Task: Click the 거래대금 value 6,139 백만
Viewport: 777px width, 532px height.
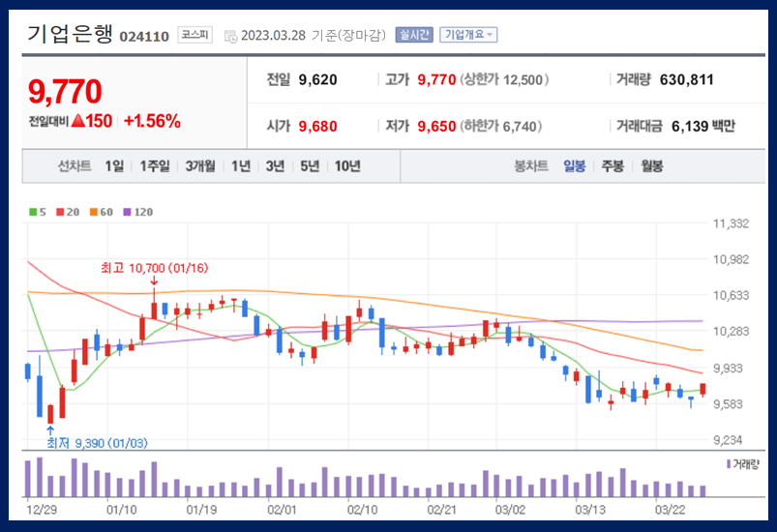Action: pyautogui.click(x=703, y=127)
